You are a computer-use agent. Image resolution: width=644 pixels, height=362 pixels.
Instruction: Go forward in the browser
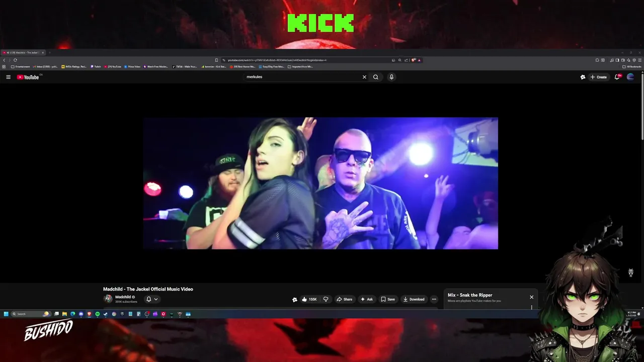[9, 60]
